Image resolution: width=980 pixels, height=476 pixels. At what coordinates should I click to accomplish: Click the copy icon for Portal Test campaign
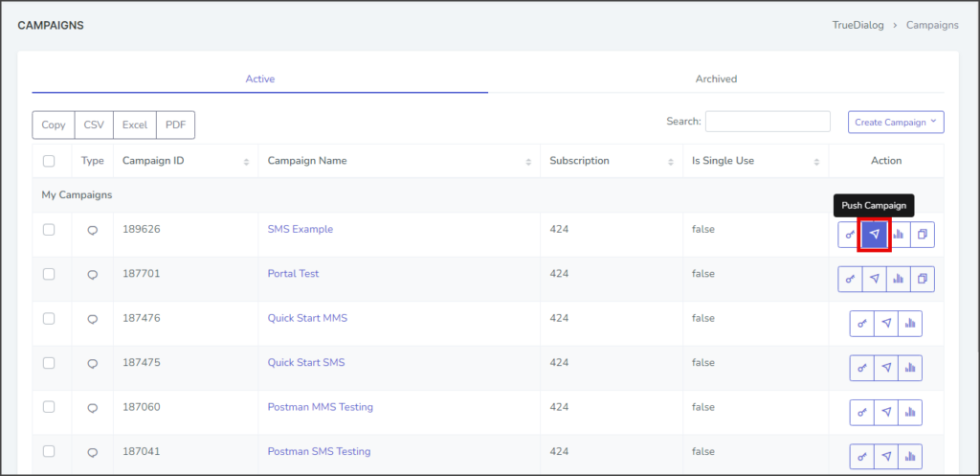pyautogui.click(x=923, y=279)
